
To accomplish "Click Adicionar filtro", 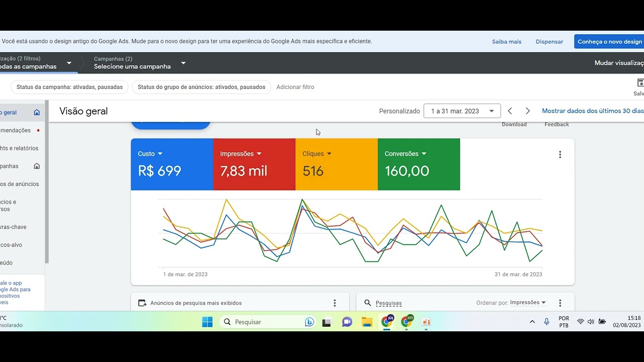I will tap(295, 87).
